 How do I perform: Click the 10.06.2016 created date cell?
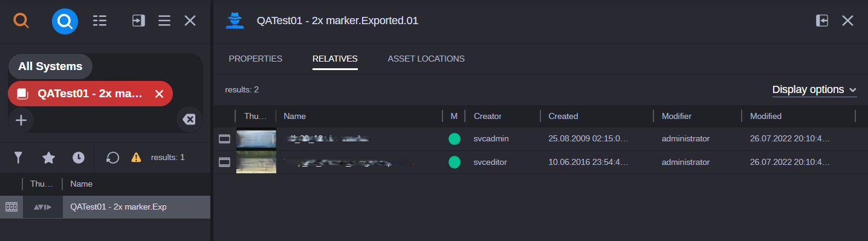pos(589,162)
